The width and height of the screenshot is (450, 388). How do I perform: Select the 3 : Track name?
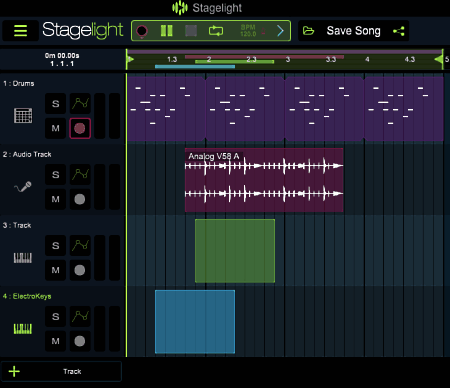(x=17, y=225)
